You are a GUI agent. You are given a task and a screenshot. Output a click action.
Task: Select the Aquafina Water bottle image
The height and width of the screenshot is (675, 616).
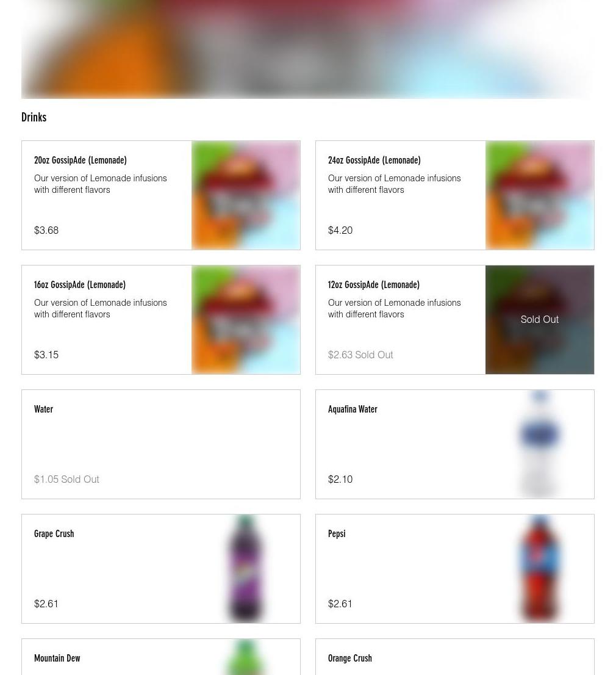click(x=539, y=444)
